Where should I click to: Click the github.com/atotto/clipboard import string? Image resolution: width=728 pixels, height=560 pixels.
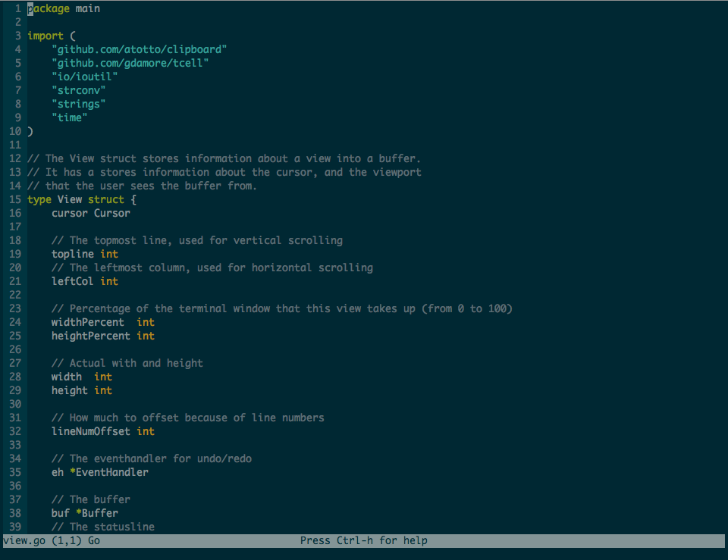pos(139,48)
